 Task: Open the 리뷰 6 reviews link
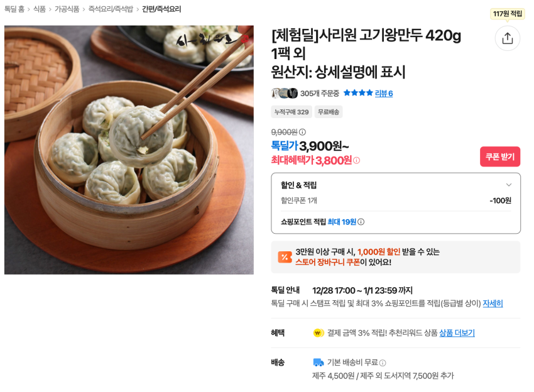384,93
